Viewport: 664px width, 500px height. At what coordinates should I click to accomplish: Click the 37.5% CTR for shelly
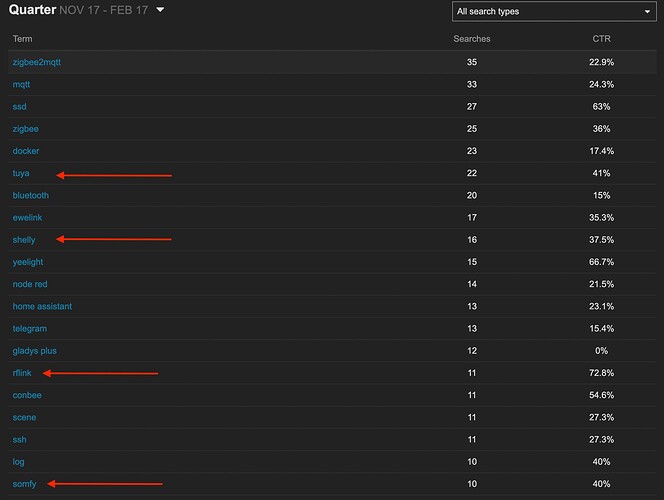pos(601,240)
